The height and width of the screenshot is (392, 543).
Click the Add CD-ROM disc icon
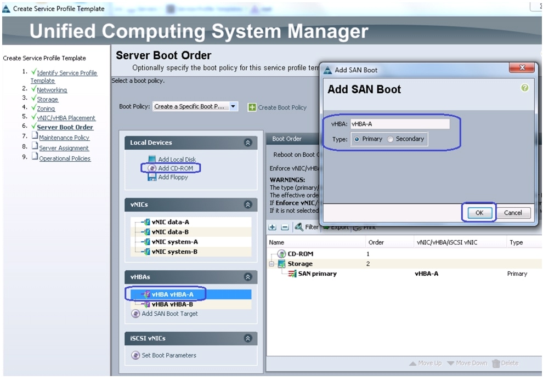152,168
